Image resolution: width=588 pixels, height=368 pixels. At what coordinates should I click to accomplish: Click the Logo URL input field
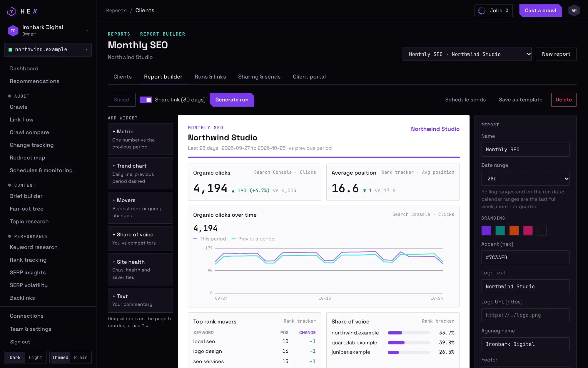click(525, 315)
